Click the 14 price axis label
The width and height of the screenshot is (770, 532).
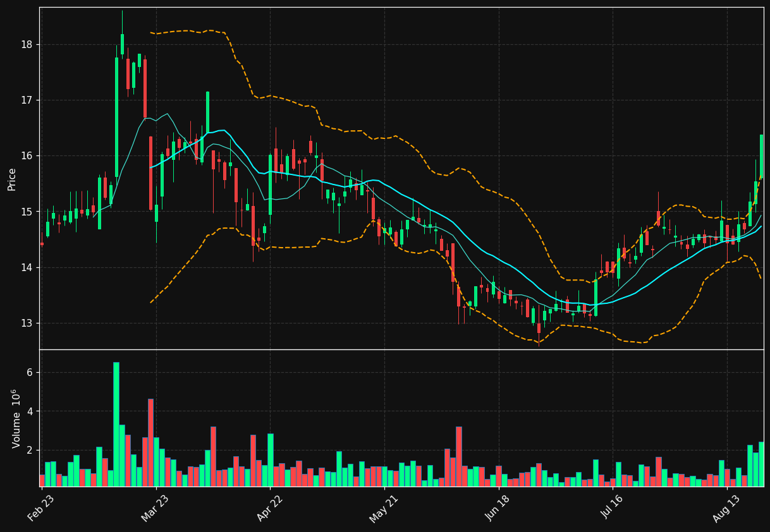pyautogui.click(x=27, y=267)
